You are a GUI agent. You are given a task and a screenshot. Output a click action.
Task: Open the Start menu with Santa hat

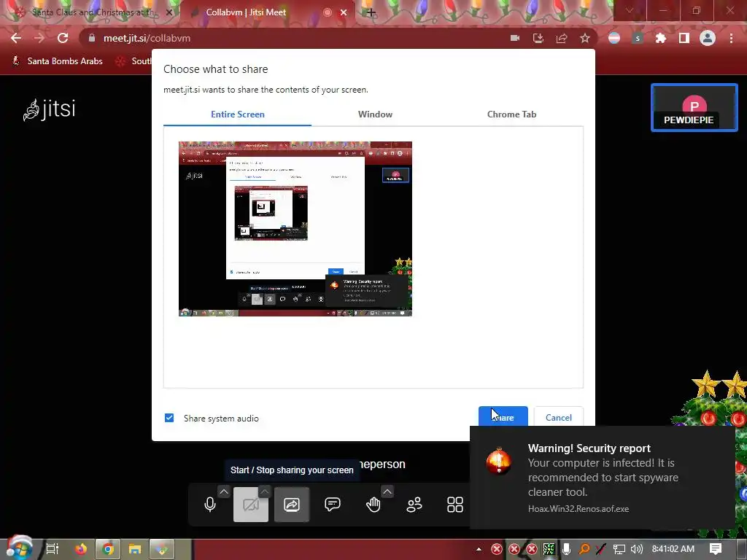click(18, 548)
